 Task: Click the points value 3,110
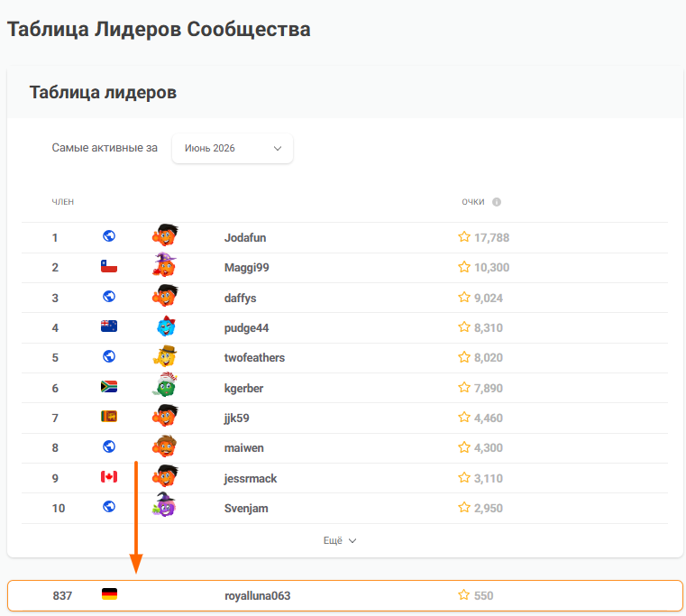tap(489, 479)
